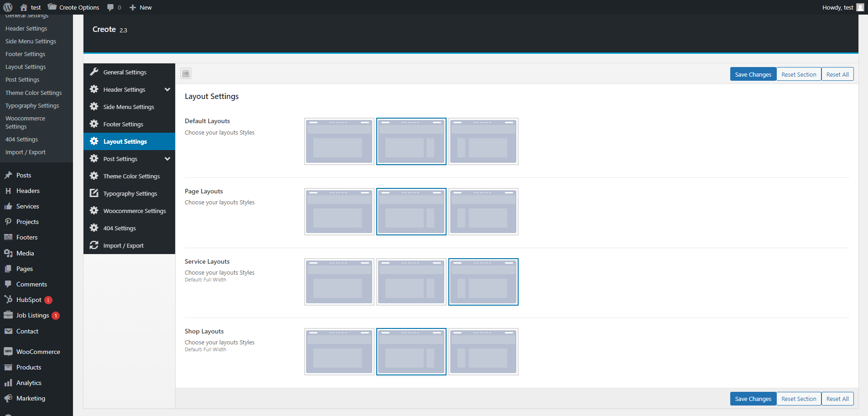Open the Theme Color Settings tab

pos(131,176)
